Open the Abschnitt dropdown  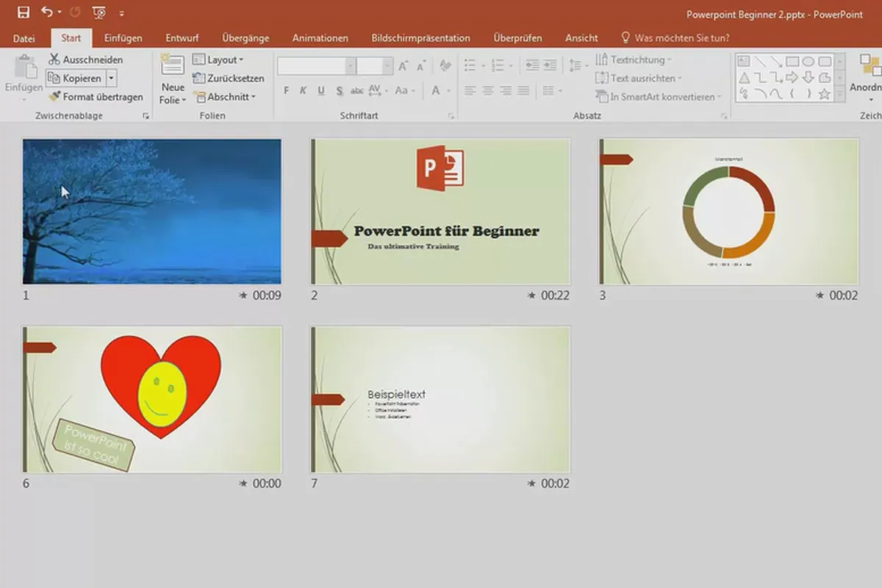(x=224, y=96)
